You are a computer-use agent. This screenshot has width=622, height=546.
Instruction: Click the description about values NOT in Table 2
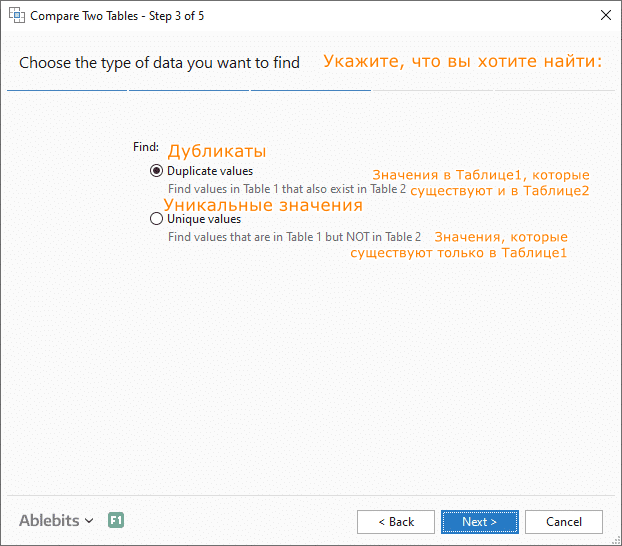pos(294,237)
